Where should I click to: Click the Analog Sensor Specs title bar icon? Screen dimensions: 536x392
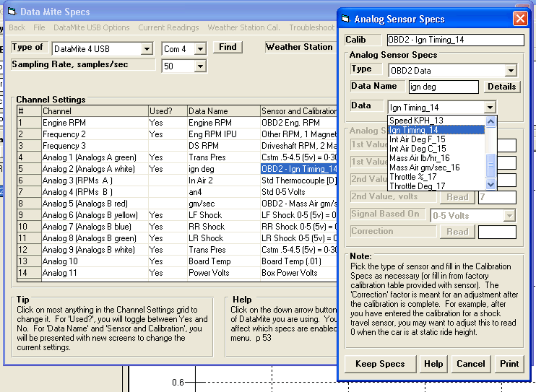tap(346, 19)
